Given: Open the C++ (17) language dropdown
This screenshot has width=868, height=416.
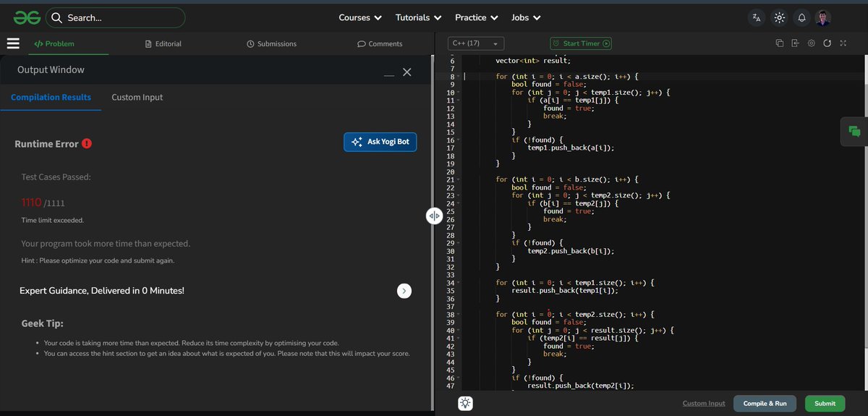Looking at the screenshot, I should tap(476, 43).
